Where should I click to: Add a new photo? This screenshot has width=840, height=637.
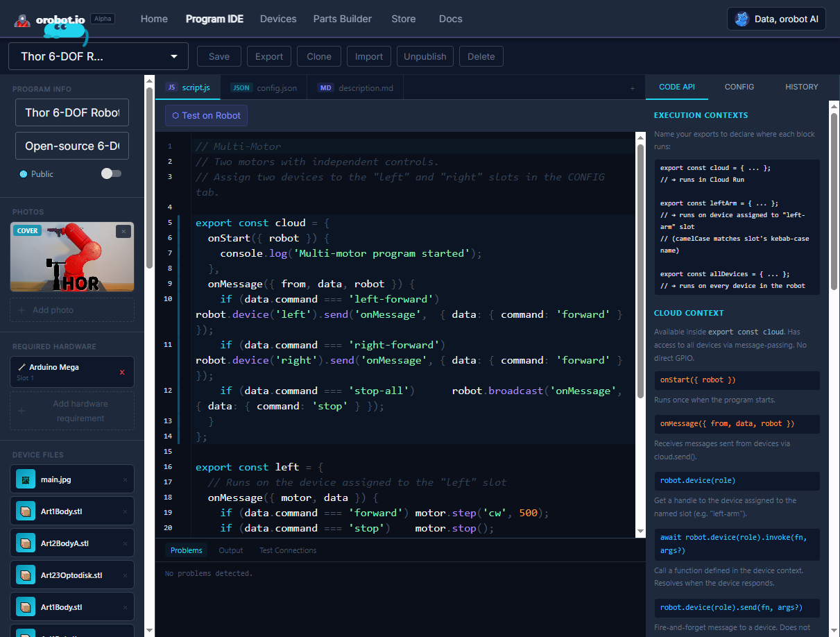click(x=72, y=309)
